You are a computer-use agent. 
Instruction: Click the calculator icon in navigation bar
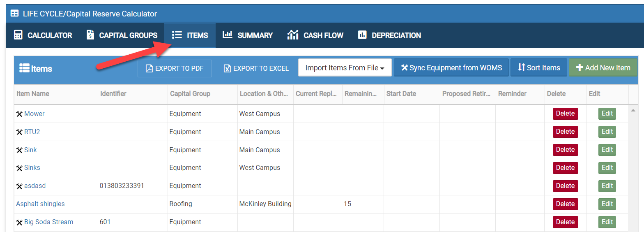[x=18, y=35]
